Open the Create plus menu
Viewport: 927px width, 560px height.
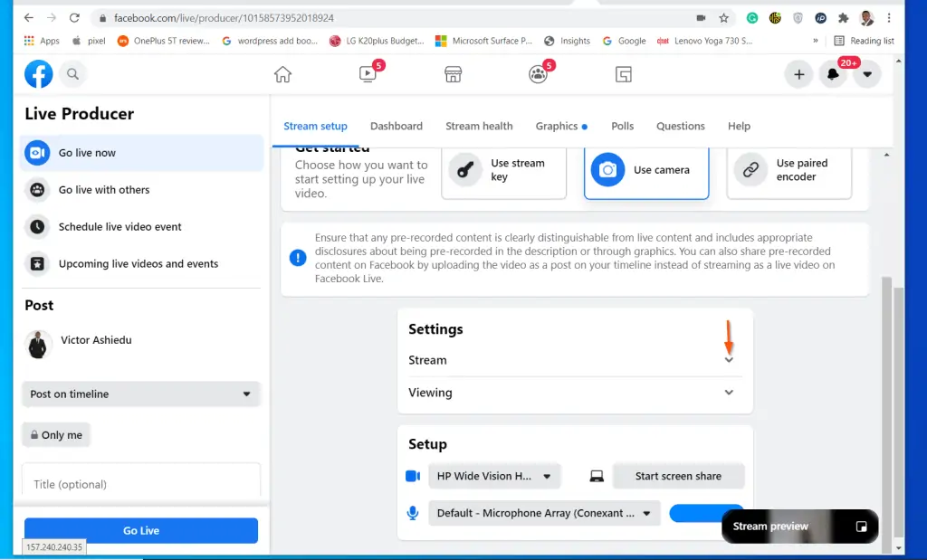pos(798,74)
